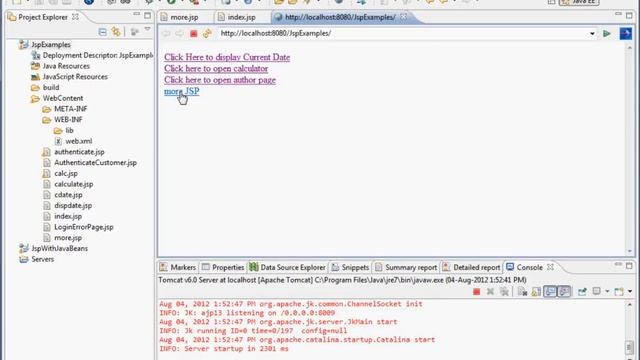640x360 pixels.
Task: Minimize the Project Explorer panel
Action: point(136,15)
